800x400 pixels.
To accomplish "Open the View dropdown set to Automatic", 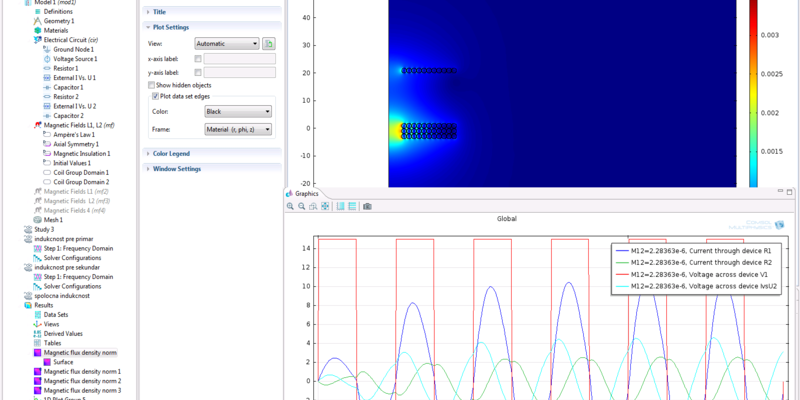I will pos(227,44).
